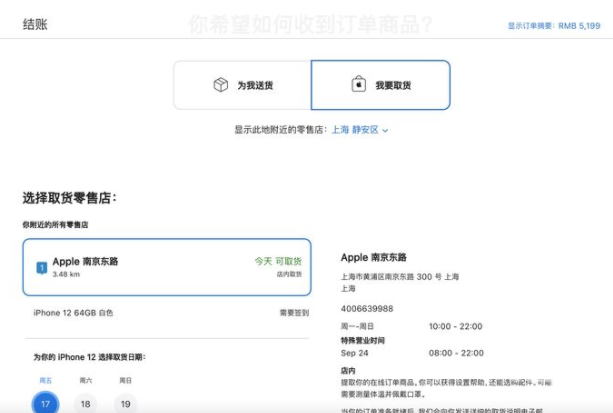613x413 pixels.
Task: Click the store address 南京东路 300 号
Action: tap(400, 277)
